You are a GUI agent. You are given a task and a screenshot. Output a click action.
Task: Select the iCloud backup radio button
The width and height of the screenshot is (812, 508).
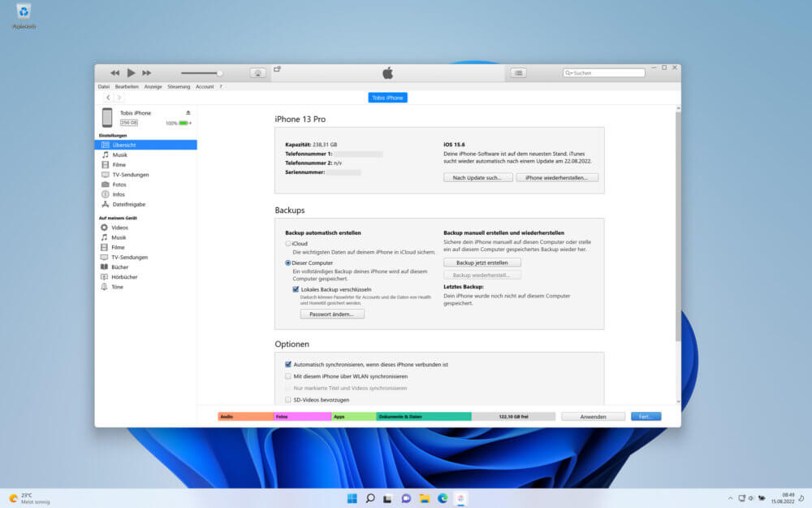pos(288,243)
